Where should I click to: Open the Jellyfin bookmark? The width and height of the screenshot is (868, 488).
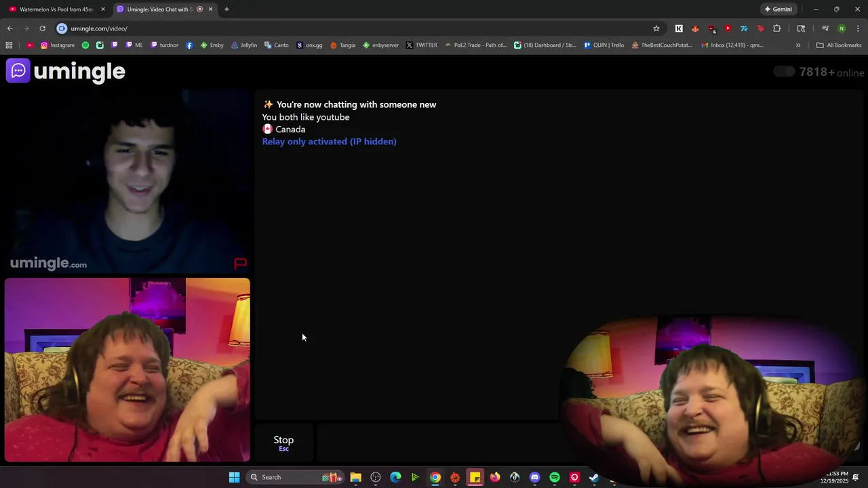[x=244, y=45]
